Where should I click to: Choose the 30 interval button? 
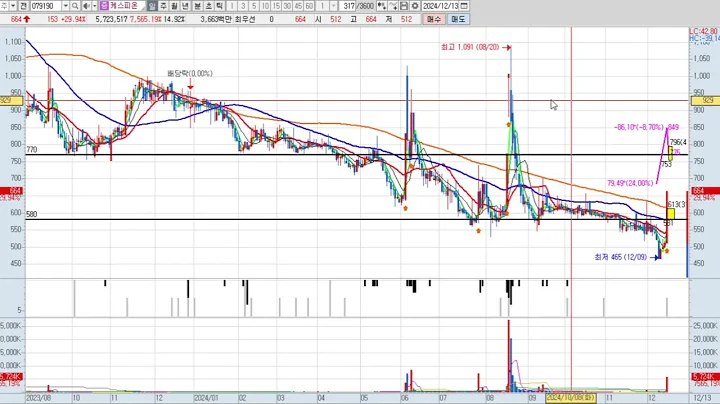[287, 6]
